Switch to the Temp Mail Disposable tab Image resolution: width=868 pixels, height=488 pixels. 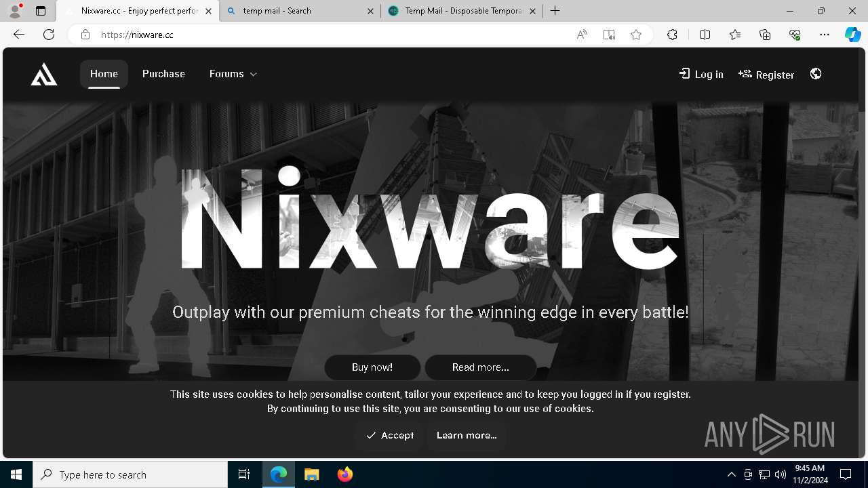[x=462, y=11]
